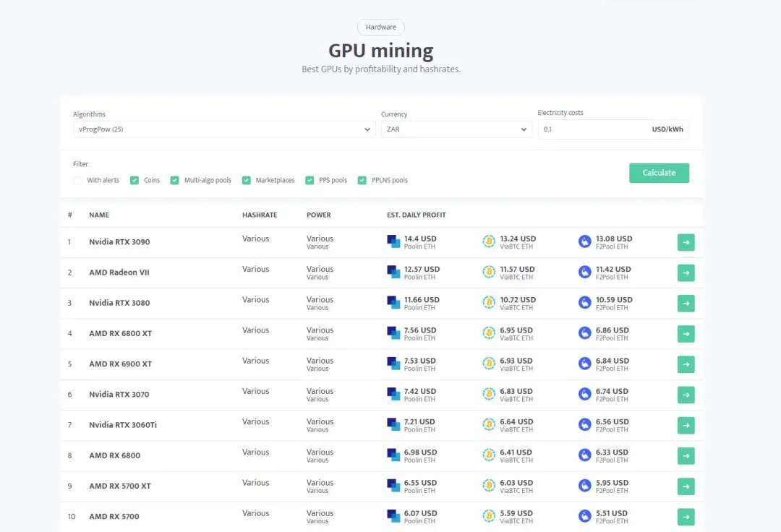Enable the With alerts checkbox

[77, 180]
